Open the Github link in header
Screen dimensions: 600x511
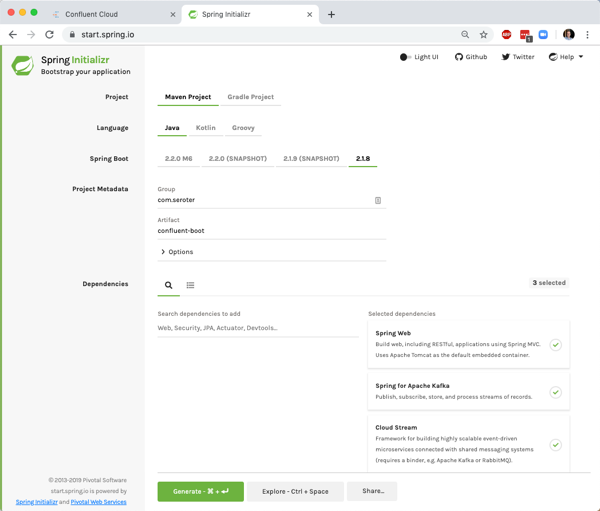point(471,57)
